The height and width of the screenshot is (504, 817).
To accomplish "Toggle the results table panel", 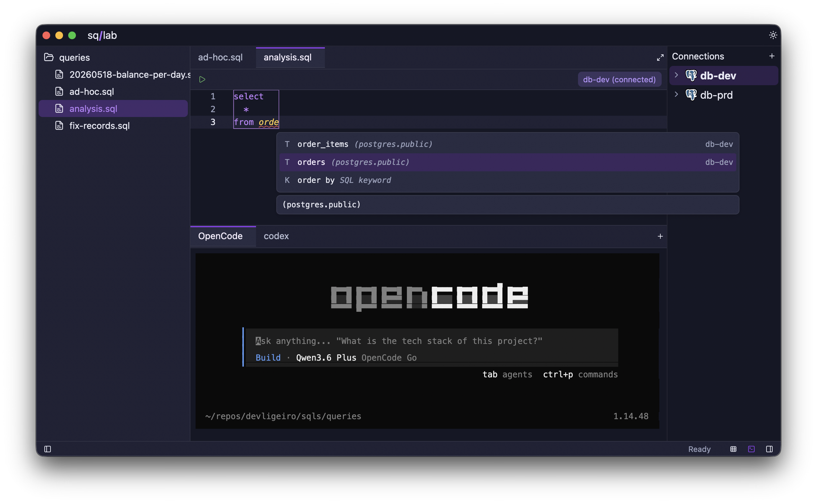I will coord(733,449).
